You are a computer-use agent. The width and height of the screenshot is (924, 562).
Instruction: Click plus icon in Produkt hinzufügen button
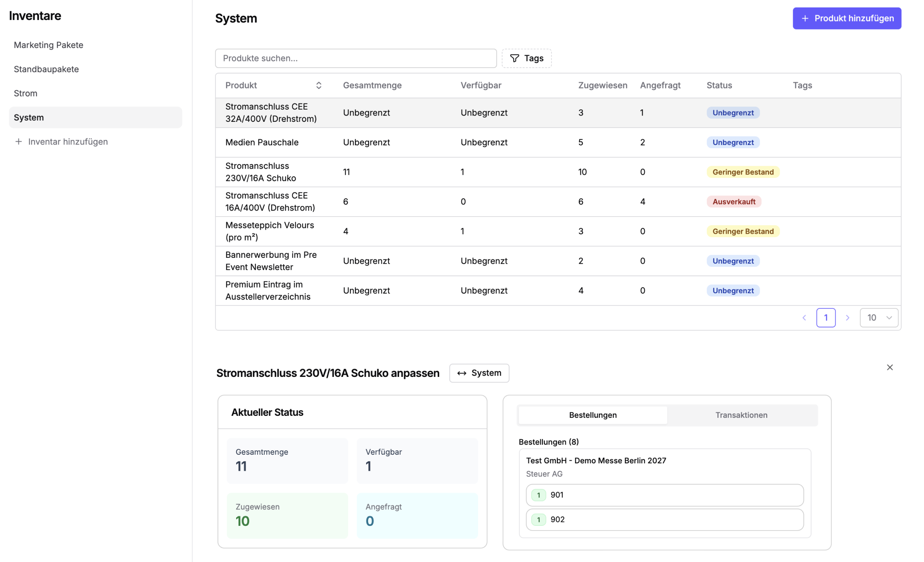(805, 18)
